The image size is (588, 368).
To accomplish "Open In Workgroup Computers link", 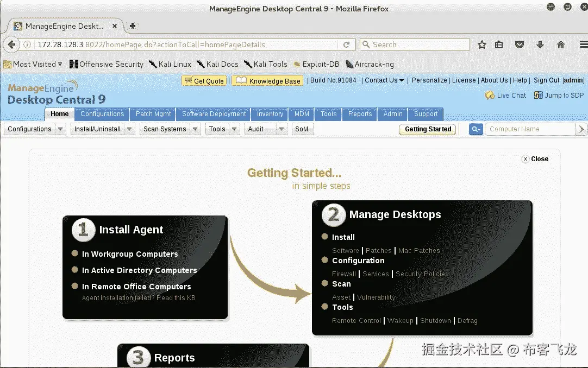I will pos(130,254).
